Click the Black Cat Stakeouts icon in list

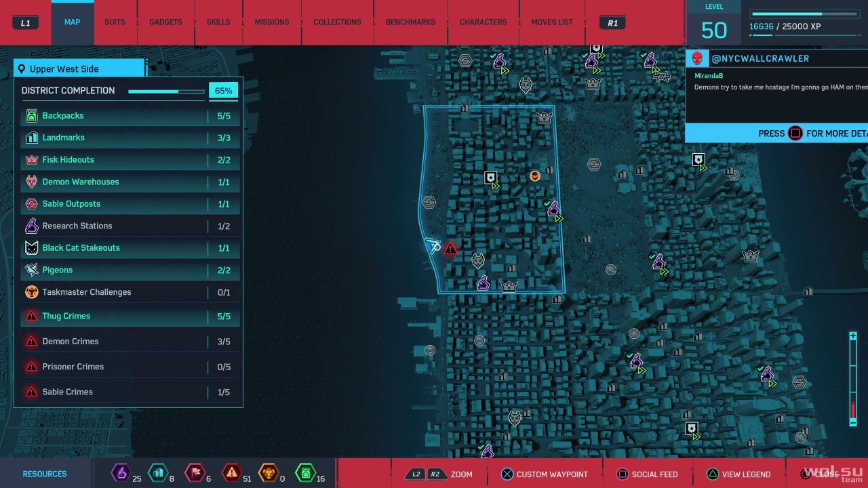(x=31, y=248)
